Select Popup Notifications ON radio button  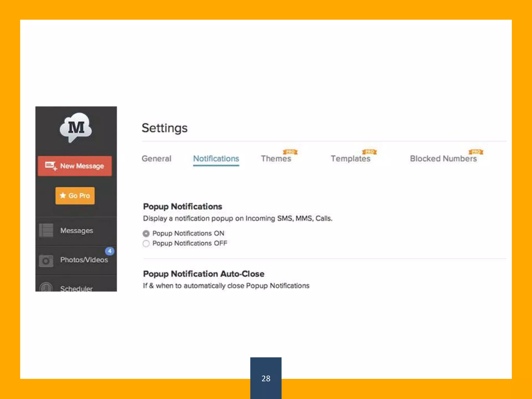point(146,234)
